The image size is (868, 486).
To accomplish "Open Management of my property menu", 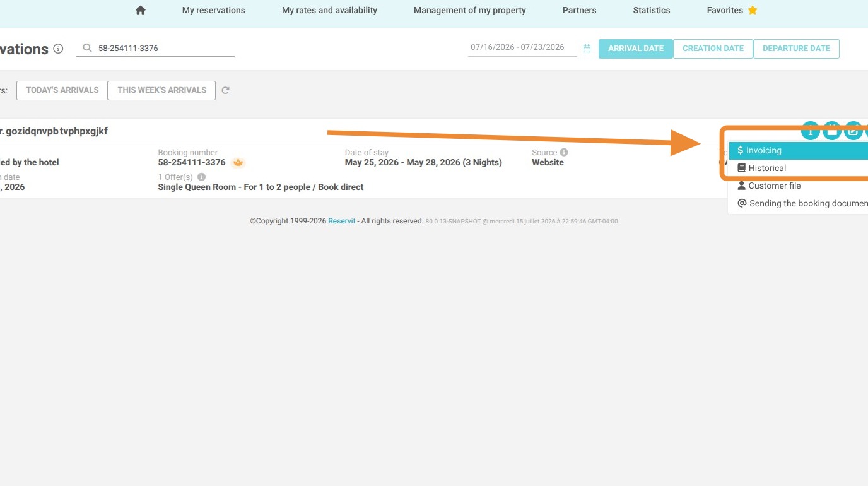I will [x=470, y=10].
